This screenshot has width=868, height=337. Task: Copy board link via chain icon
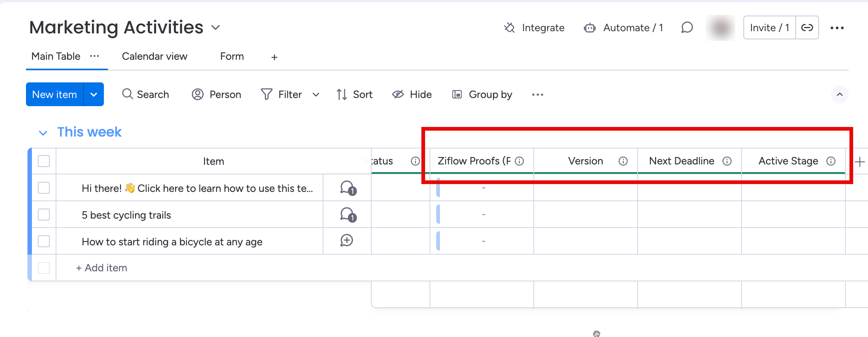[807, 27]
